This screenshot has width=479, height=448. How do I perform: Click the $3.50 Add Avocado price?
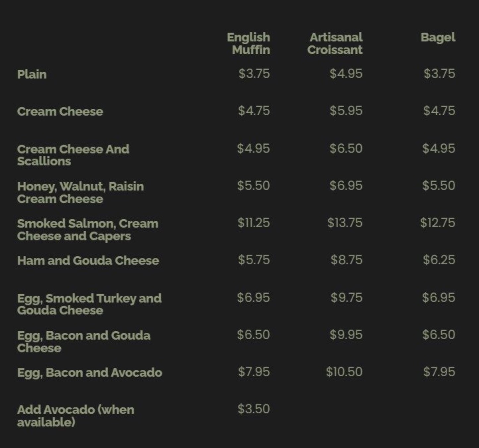pos(254,409)
